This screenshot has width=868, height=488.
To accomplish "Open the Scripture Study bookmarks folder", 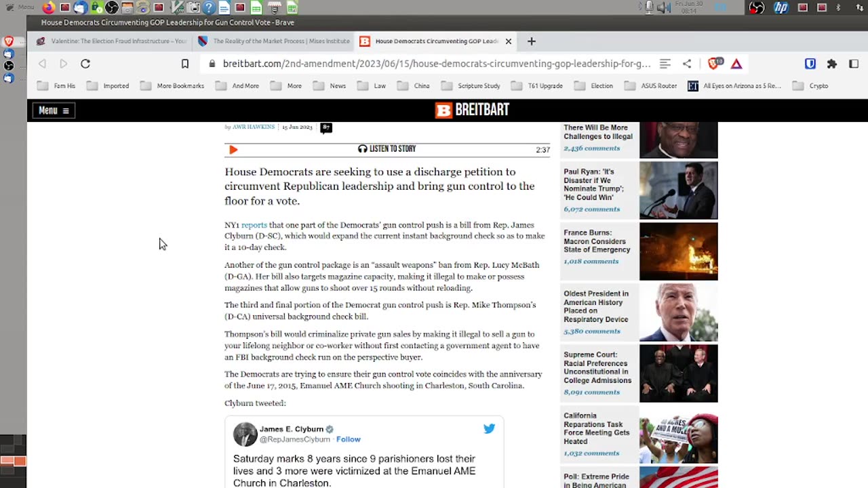I will point(471,86).
